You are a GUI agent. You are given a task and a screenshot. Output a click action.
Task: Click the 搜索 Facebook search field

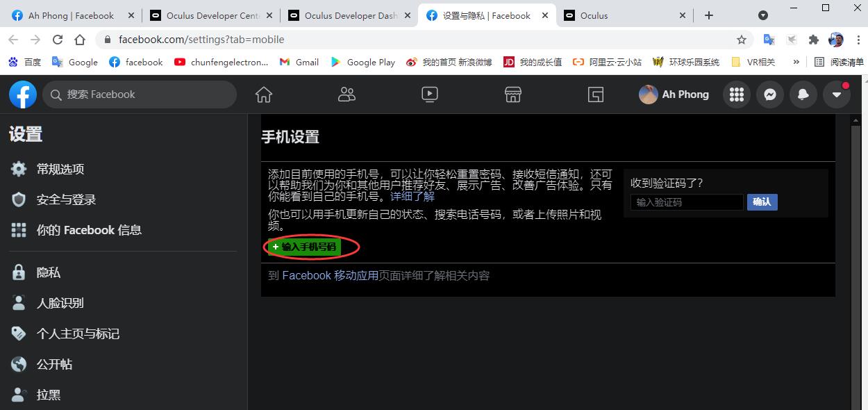[x=140, y=95]
